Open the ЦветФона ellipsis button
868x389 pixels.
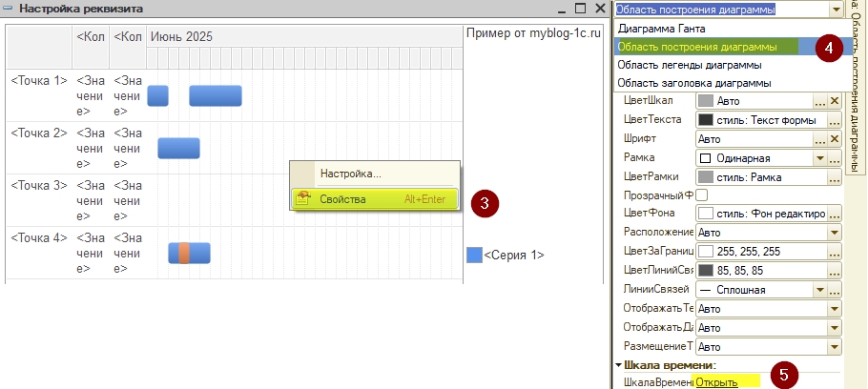click(835, 213)
